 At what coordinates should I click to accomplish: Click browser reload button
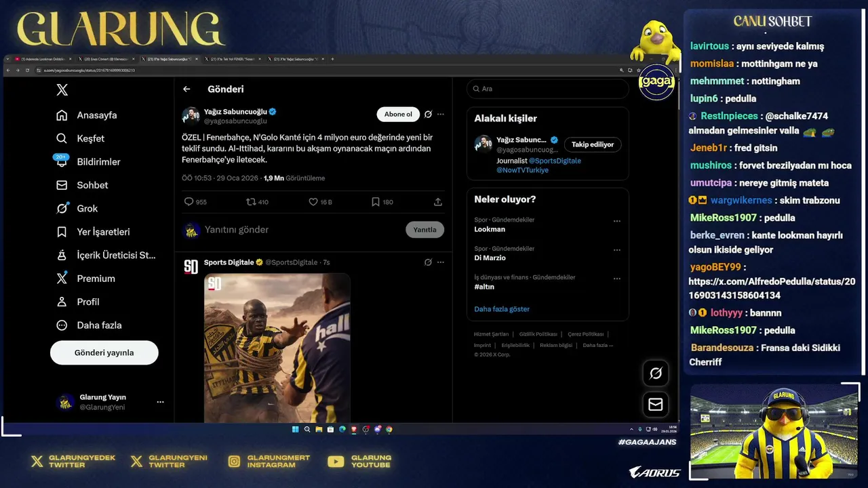27,70
